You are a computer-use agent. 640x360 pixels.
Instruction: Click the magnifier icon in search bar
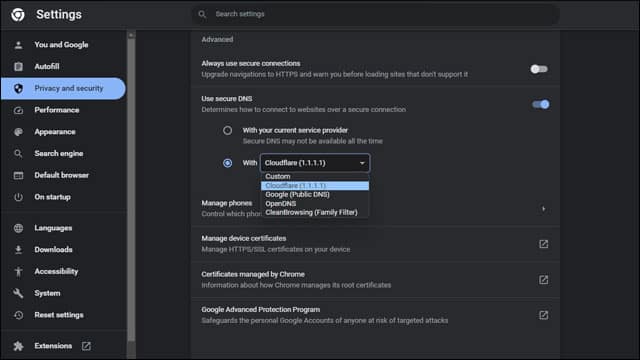pyautogui.click(x=202, y=14)
